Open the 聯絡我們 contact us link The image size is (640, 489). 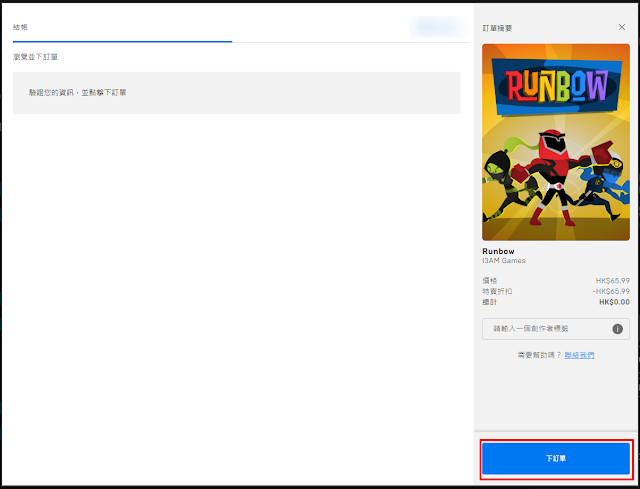point(579,355)
